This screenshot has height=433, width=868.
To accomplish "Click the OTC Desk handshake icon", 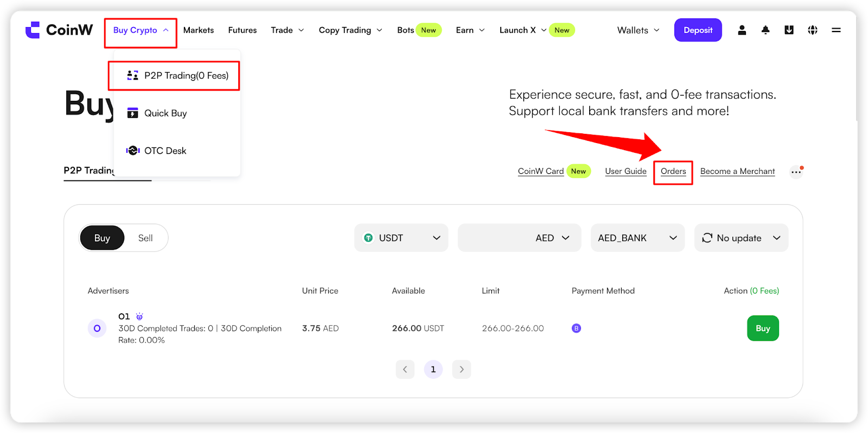I will (133, 150).
